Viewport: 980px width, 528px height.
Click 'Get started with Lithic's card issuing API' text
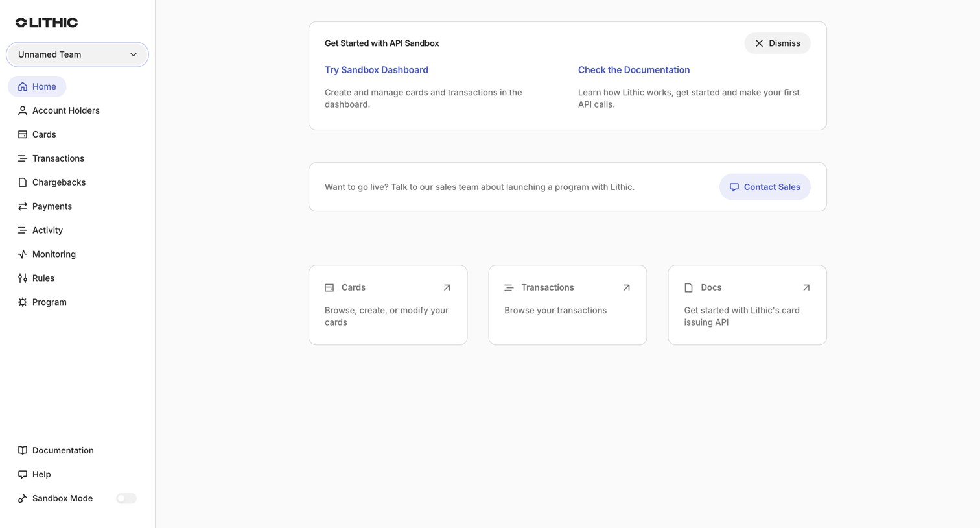(742, 317)
